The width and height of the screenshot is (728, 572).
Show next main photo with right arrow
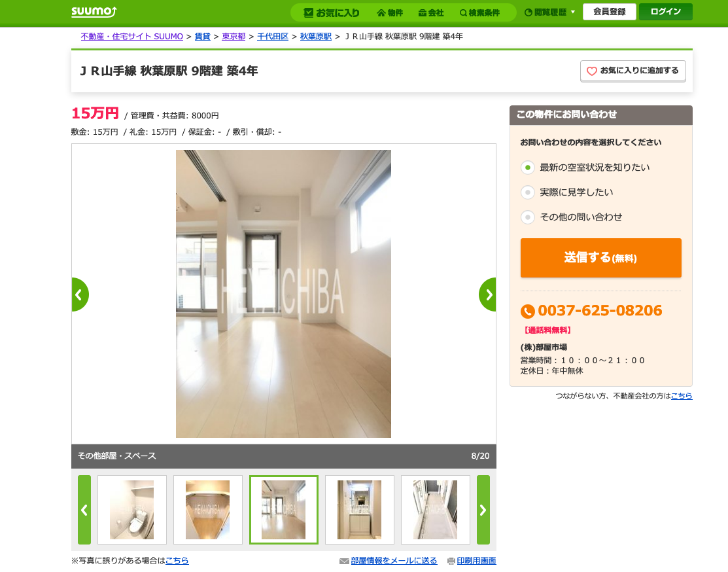coord(487,295)
